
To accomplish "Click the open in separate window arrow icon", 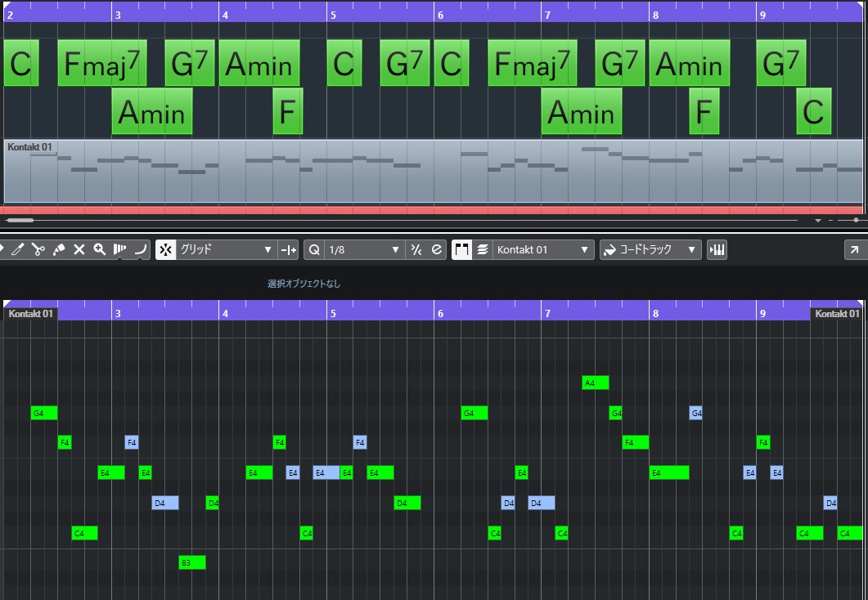I will (x=854, y=250).
